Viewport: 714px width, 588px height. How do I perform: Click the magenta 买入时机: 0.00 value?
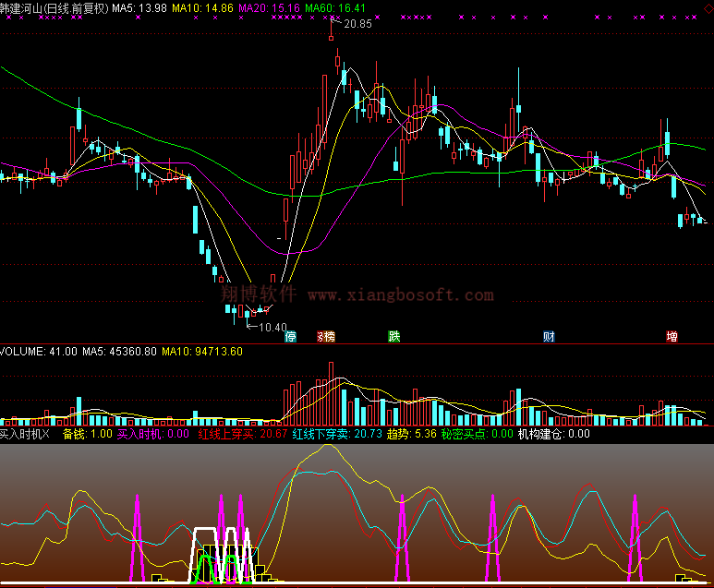tap(153, 434)
